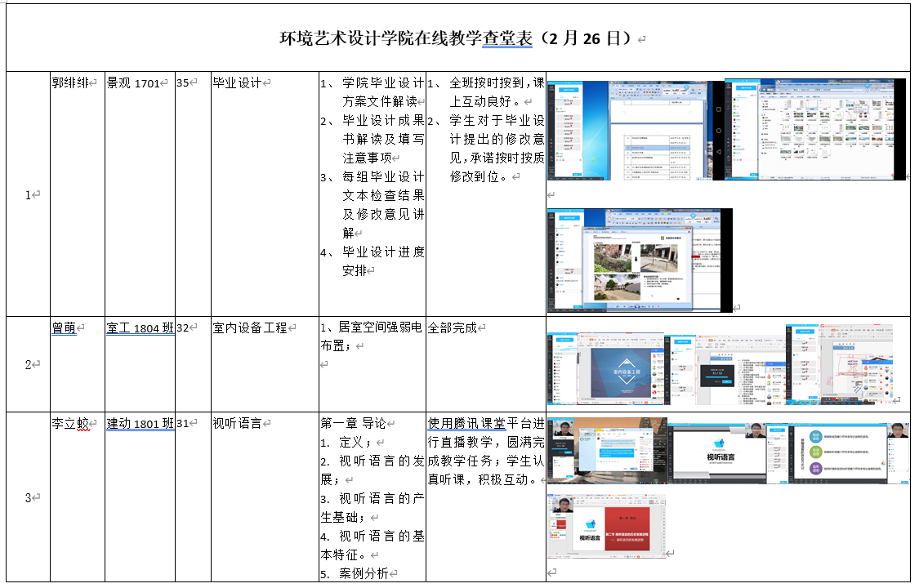Click the underlined class 室工 1804 班
919x588 pixels.
[x=140, y=327]
